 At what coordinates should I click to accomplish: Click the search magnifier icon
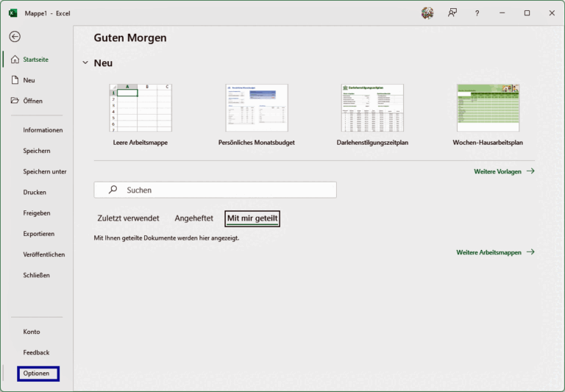point(113,190)
